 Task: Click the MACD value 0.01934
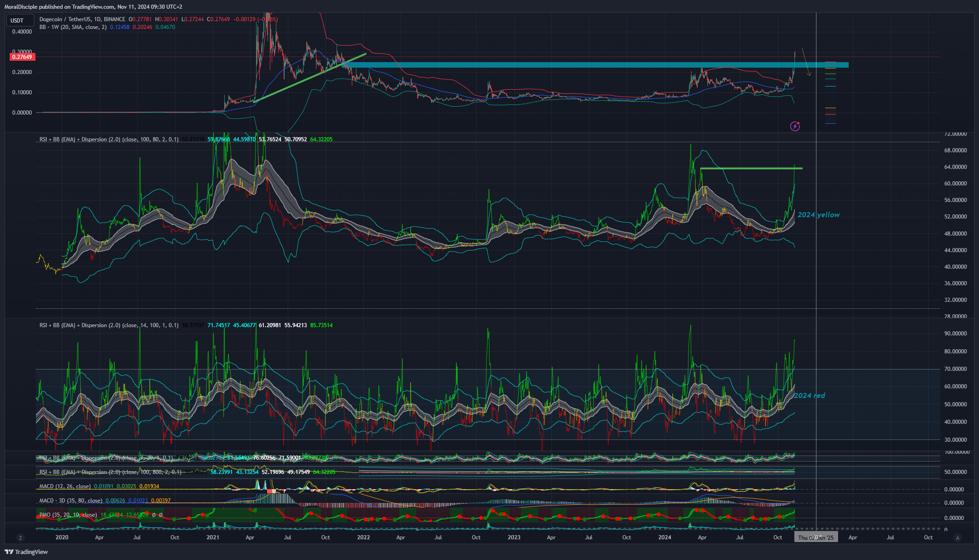[149, 486]
